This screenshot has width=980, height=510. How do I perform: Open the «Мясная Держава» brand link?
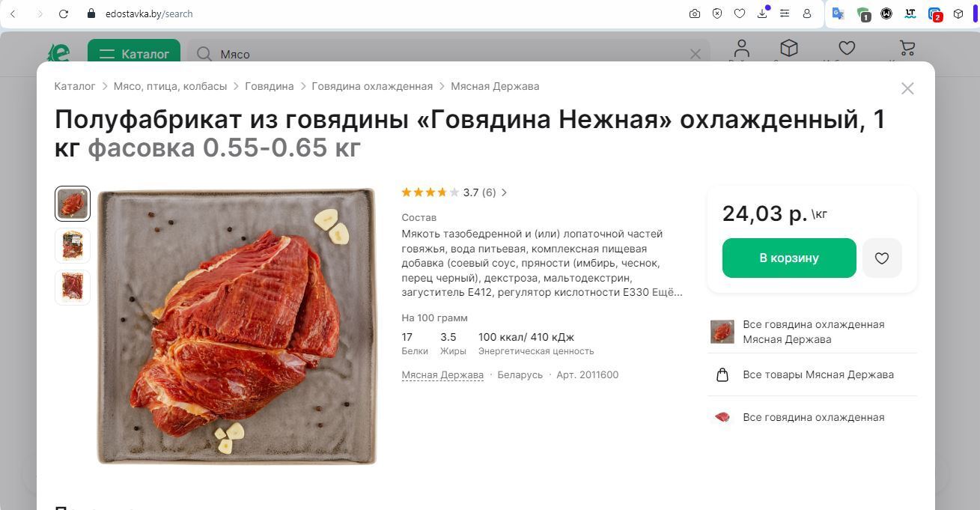[442, 374]
